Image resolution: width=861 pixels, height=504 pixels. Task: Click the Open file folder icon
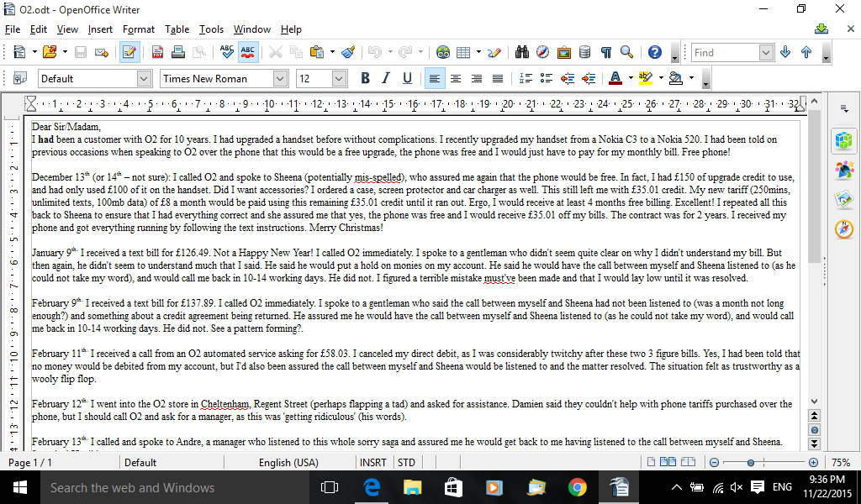[x=50, y=52]
